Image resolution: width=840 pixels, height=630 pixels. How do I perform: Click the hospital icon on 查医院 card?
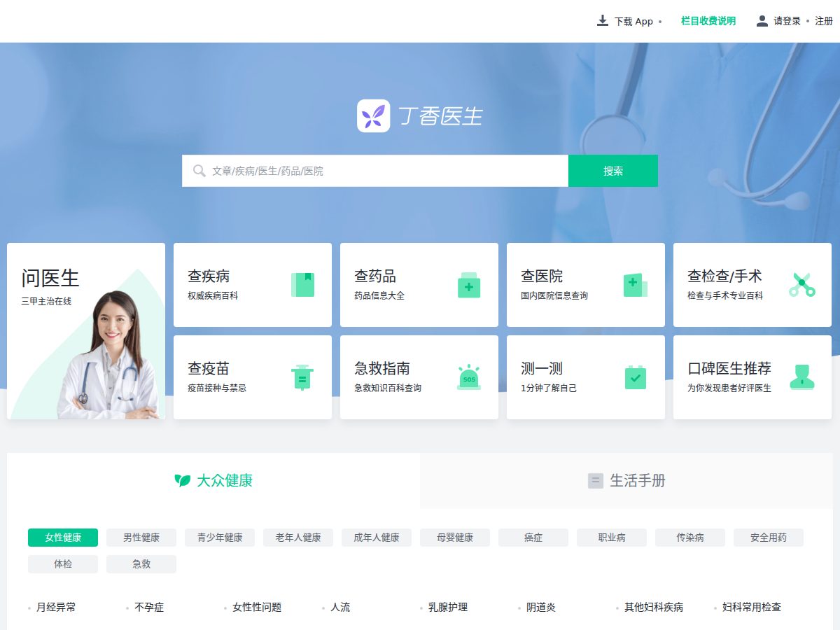point(636,285)
